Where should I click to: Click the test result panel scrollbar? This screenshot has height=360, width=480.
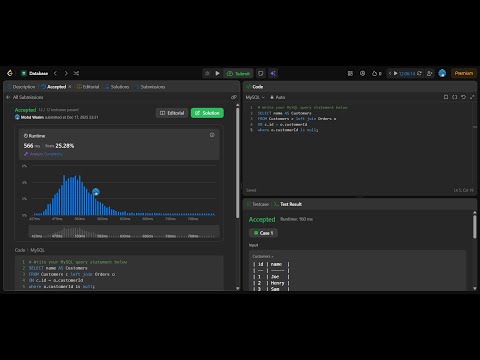click(475, 227)
